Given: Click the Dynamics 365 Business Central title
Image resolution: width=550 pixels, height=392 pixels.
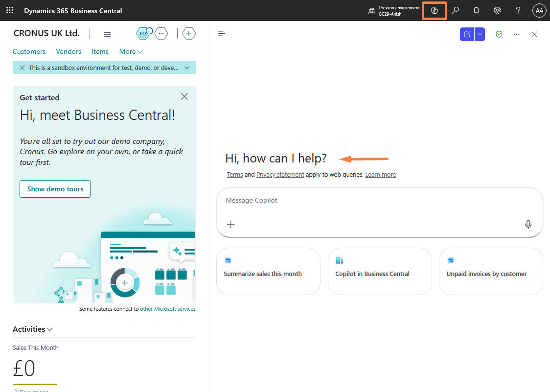Looking at the screenshot, I should 73,11.
